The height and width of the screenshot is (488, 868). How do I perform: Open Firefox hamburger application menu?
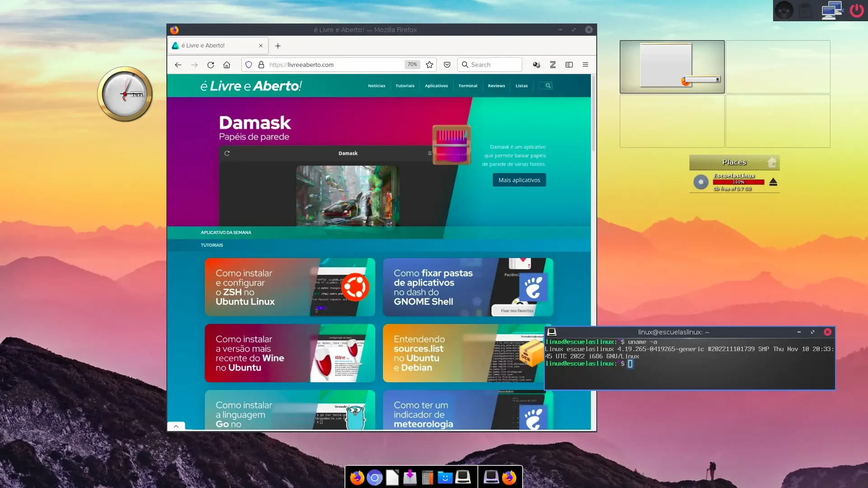point(585,65)
